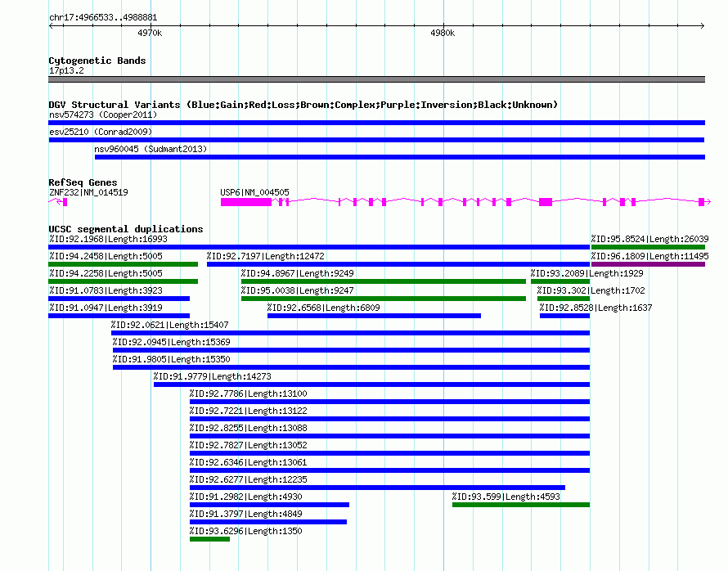The image size is (728, 571).
Task: Click the %ID:92.7197|Length:12472 label
Action: point(266,256)
